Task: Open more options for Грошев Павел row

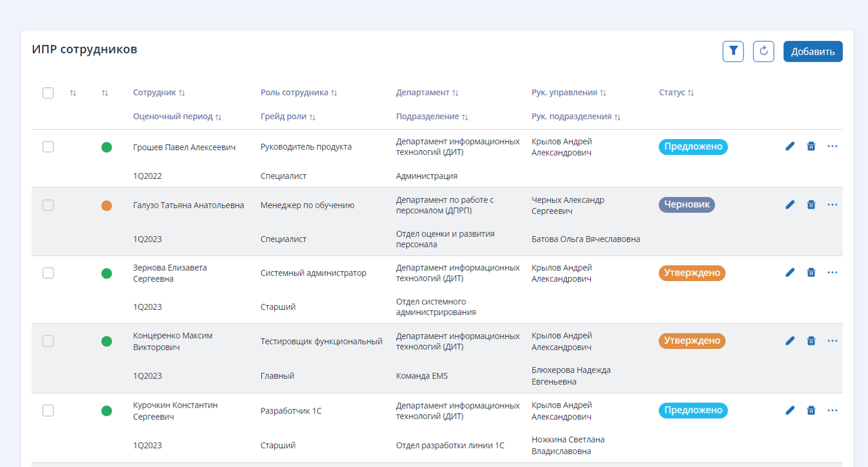Action: (832, 147)
